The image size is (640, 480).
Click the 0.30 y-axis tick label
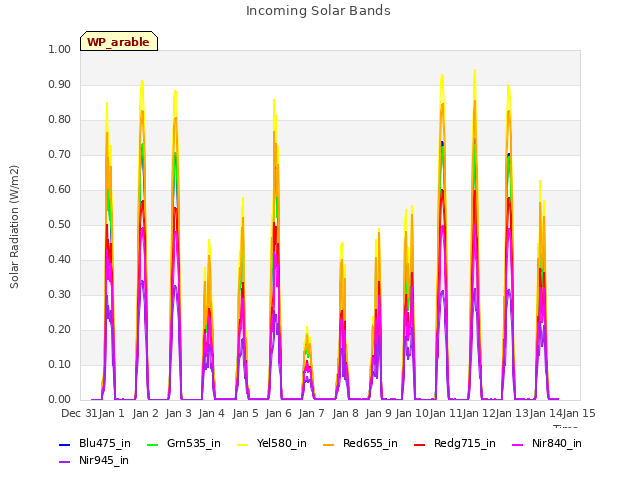(60, 295)
